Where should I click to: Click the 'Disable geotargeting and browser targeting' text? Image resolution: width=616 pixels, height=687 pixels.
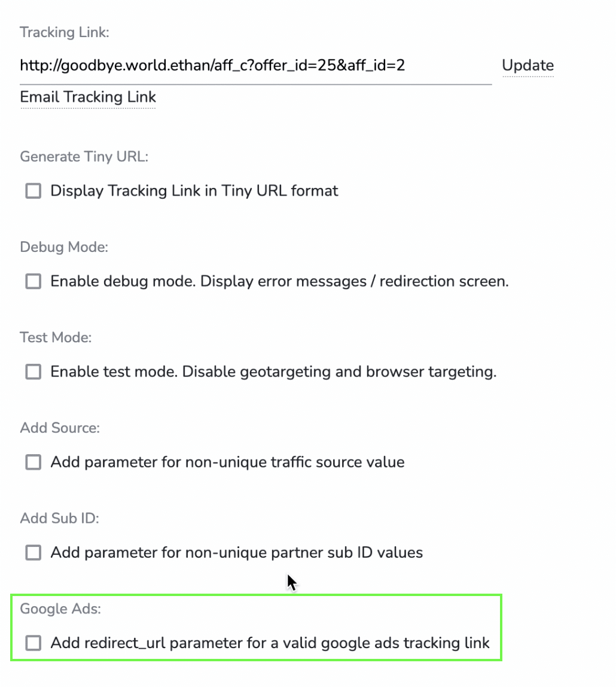[x=339, y=372]
